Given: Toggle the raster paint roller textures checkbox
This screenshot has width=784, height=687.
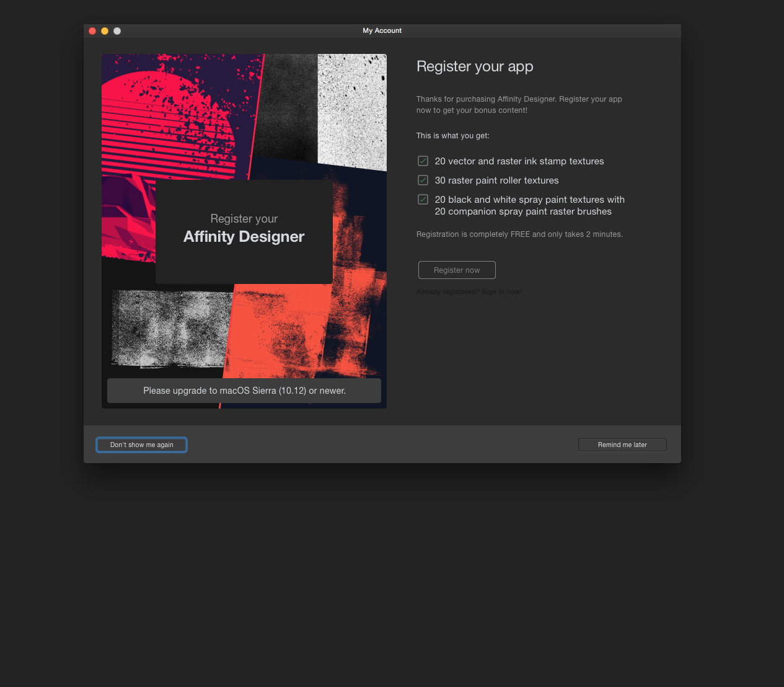Looking at the screenshot, I should click(423, 180).
